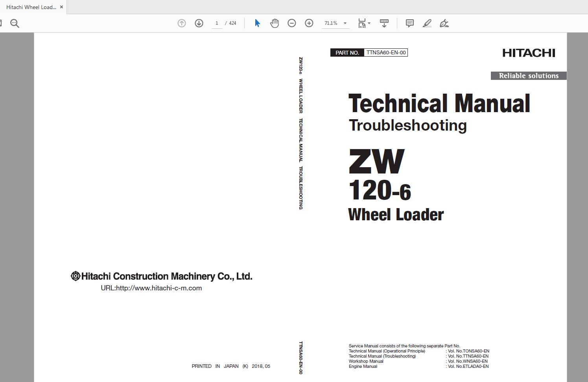Click the previous page up arrow

coord(181,23)
